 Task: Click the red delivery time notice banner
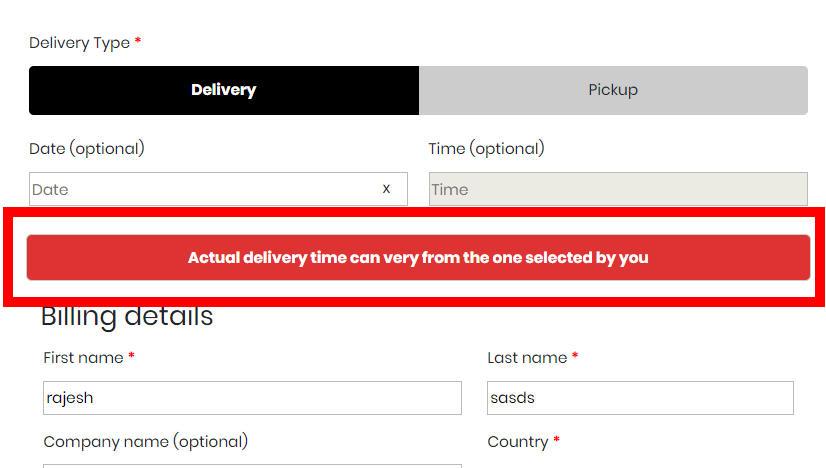pyautogui.click(x=418, y=258)
